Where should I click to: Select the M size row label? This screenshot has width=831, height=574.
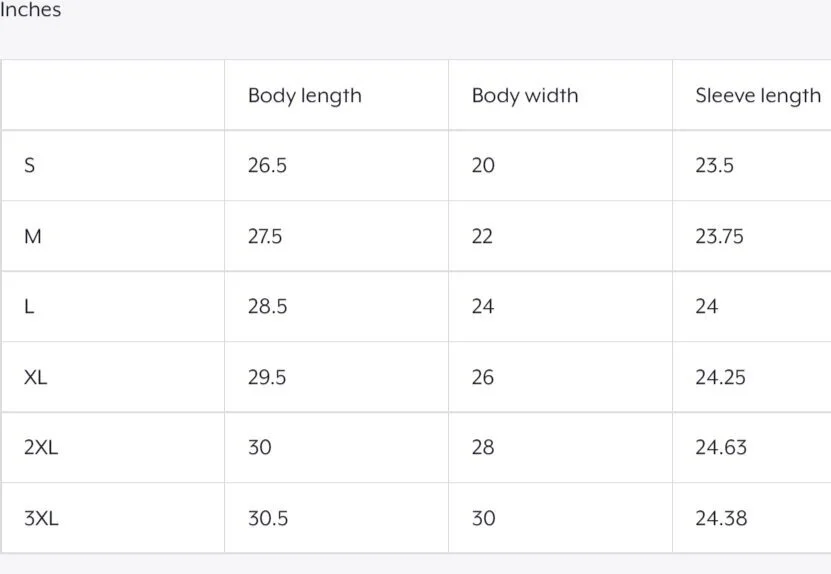[32, 237]
